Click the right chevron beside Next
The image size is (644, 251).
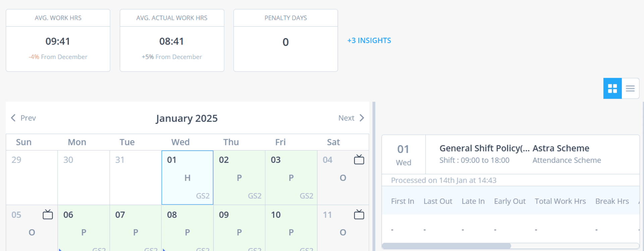pos(362,118)
